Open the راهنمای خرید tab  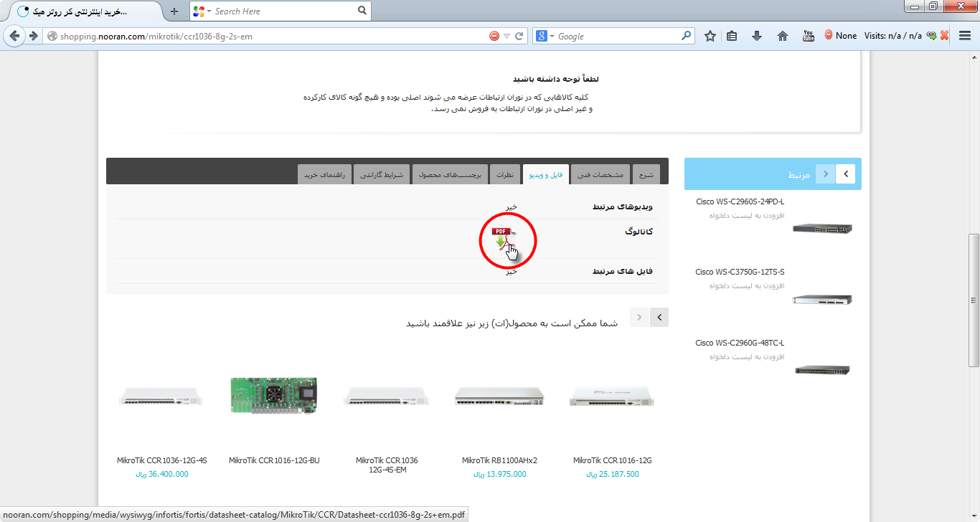[325, 174]
